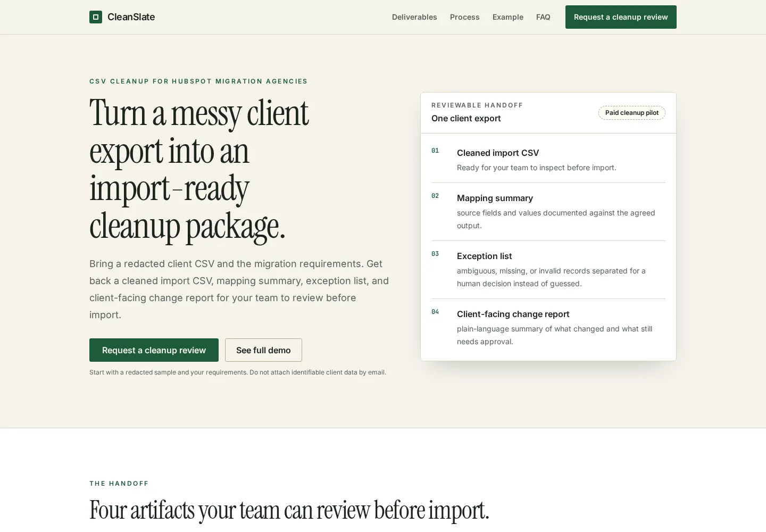The width and height of the screenshot is (766, 532).
Task: Click the 01 step number
Action: 435,151
